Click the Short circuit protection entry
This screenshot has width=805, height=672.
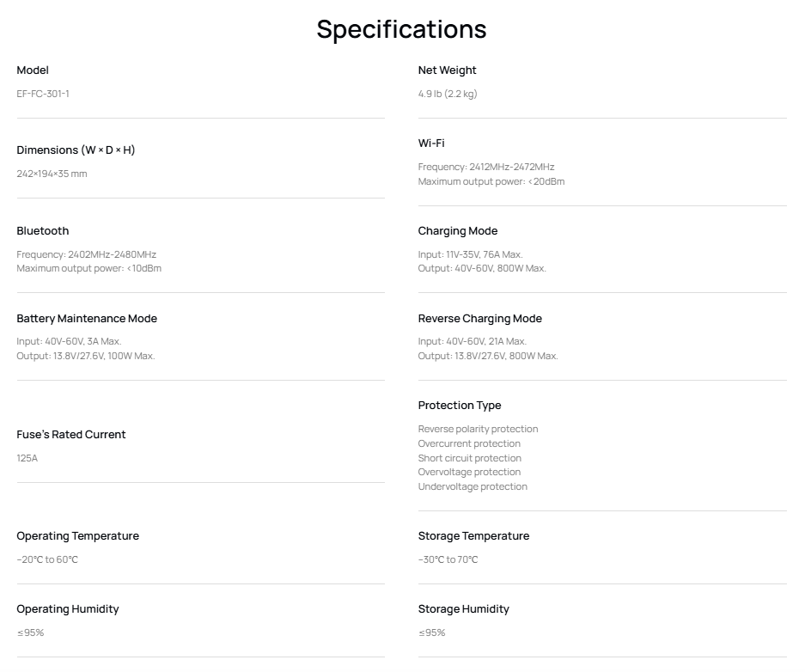[x=469, y=458]
